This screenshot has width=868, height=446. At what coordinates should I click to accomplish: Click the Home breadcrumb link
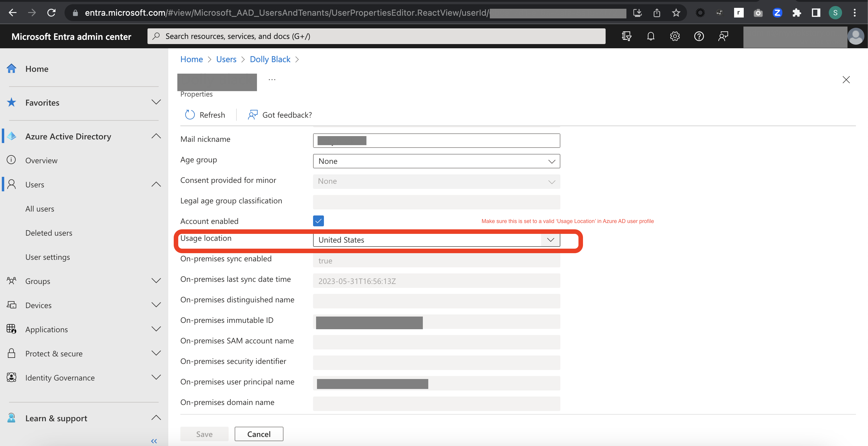tap(192, 59)
